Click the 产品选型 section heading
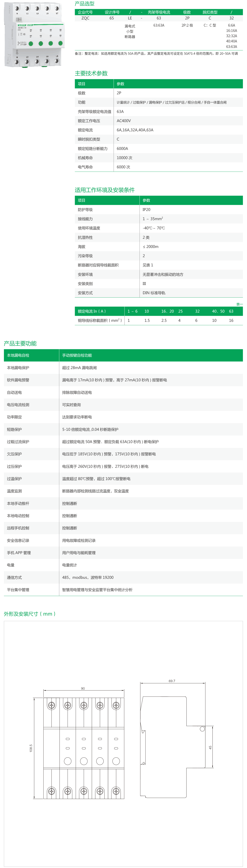 [x=84, y=4]
